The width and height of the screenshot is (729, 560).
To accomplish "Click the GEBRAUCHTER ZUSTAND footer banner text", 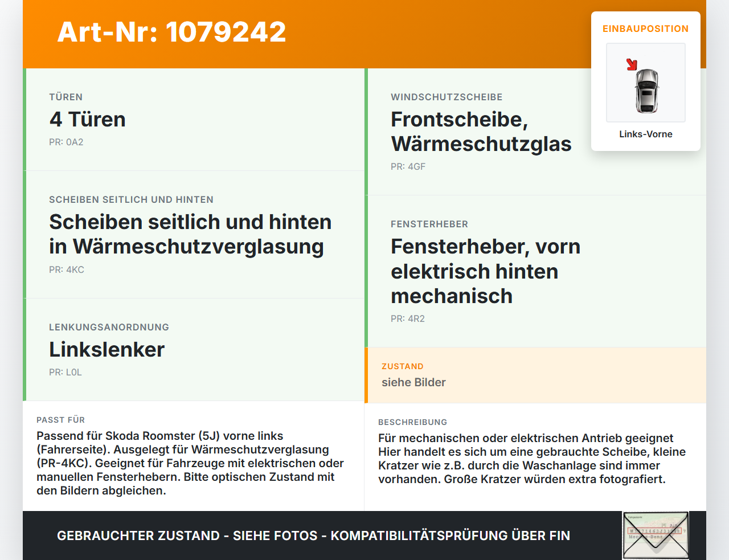I will click(x=313, y=536).
